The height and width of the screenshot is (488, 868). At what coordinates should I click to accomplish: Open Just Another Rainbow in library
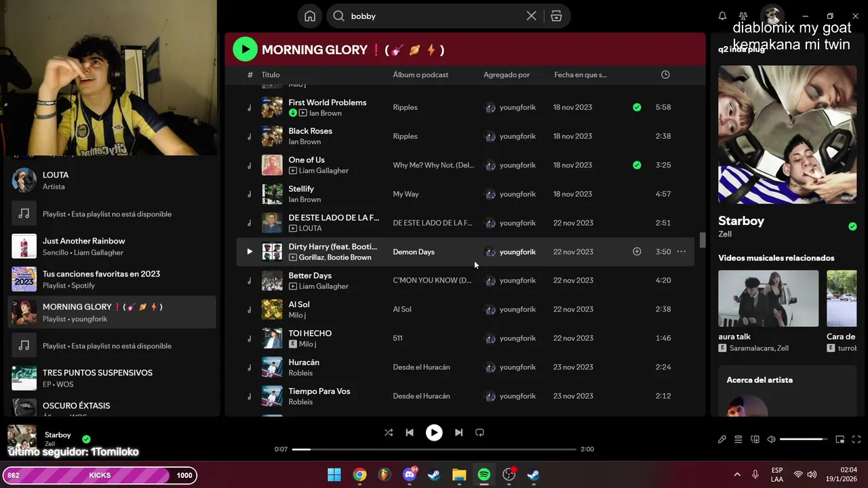[x=112, y=246]
